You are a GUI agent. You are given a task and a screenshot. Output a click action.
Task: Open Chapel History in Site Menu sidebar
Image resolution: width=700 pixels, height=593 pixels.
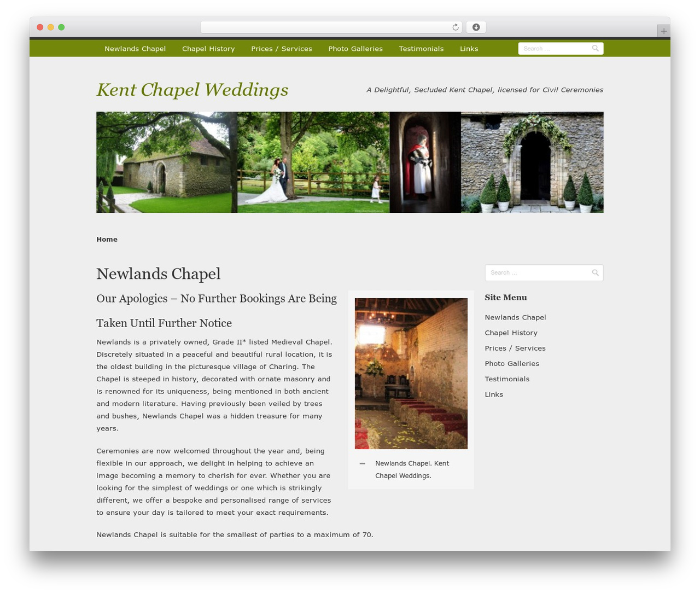tap(511, 333)
